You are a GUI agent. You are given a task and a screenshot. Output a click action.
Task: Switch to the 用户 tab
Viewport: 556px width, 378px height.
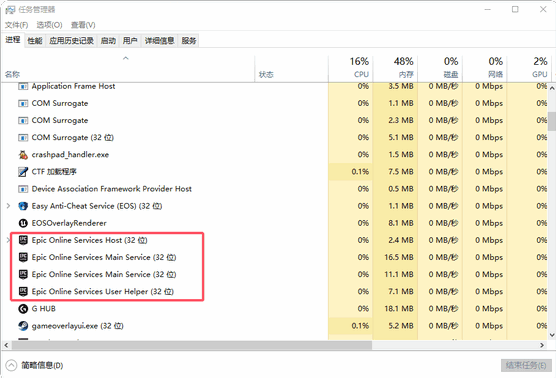(x=130, y=41)
